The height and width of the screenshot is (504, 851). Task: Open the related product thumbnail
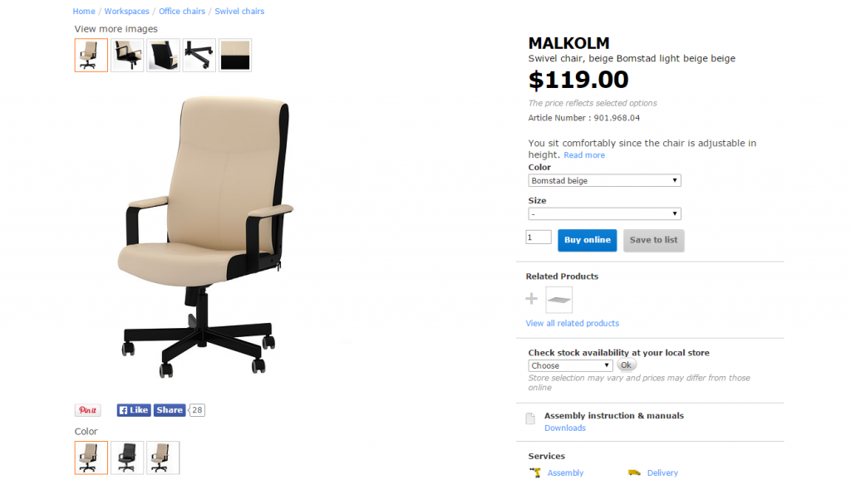558,300
